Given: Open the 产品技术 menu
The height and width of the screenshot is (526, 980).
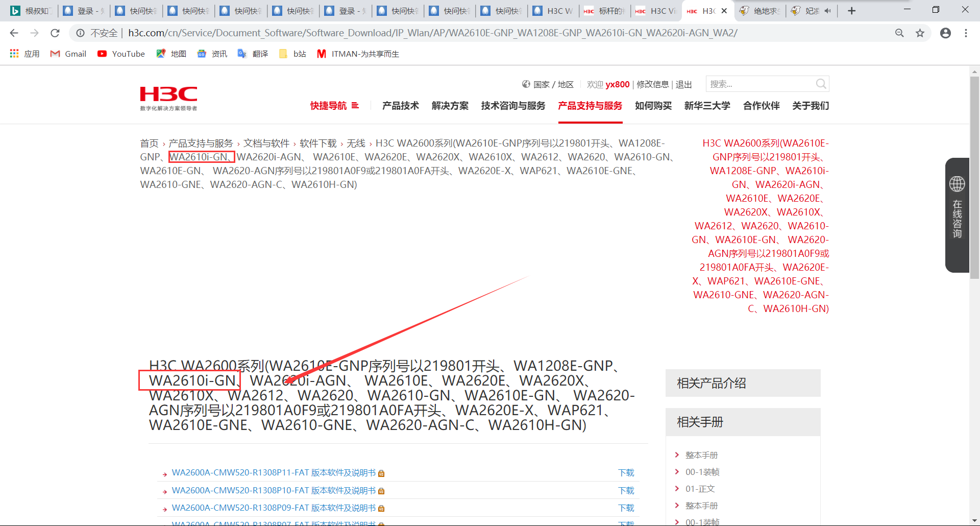Looking at the screenshot, I should click(x=401, y=106).
